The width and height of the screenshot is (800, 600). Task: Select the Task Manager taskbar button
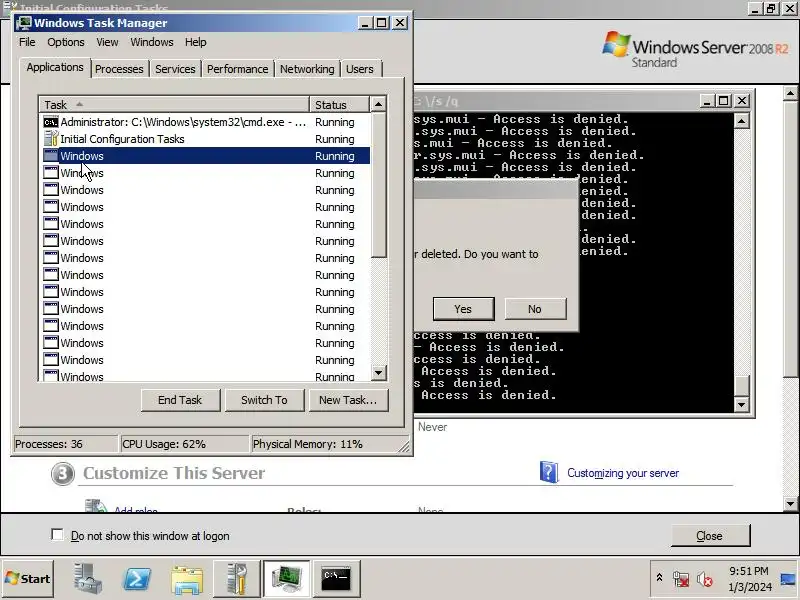click(286, 579)
